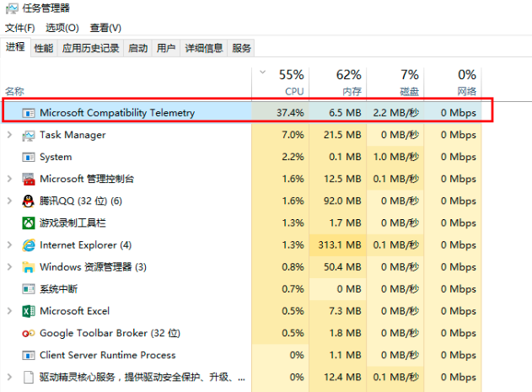532x392 pixels.
Task: Click the 2.2% CPU value
Action: 293,157
